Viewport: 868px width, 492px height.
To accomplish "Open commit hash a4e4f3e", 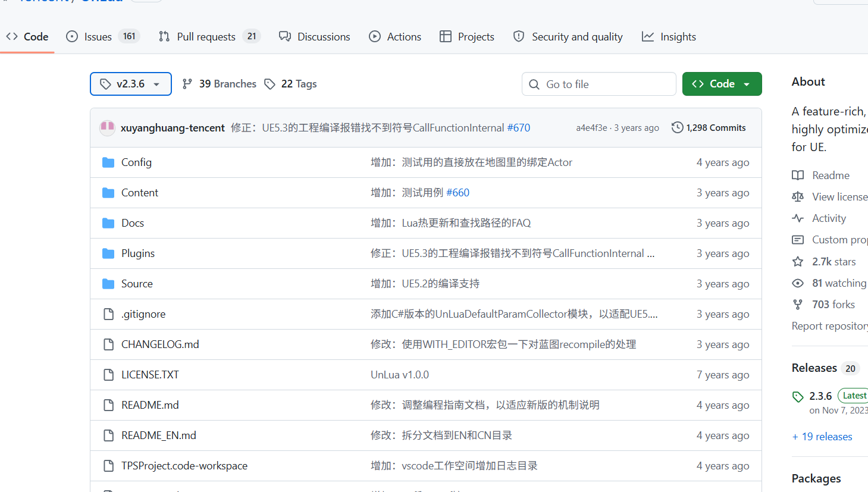I will [591, 128].
